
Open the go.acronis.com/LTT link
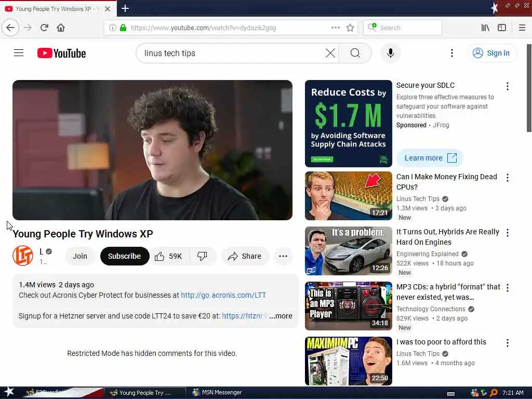(223, 295)
